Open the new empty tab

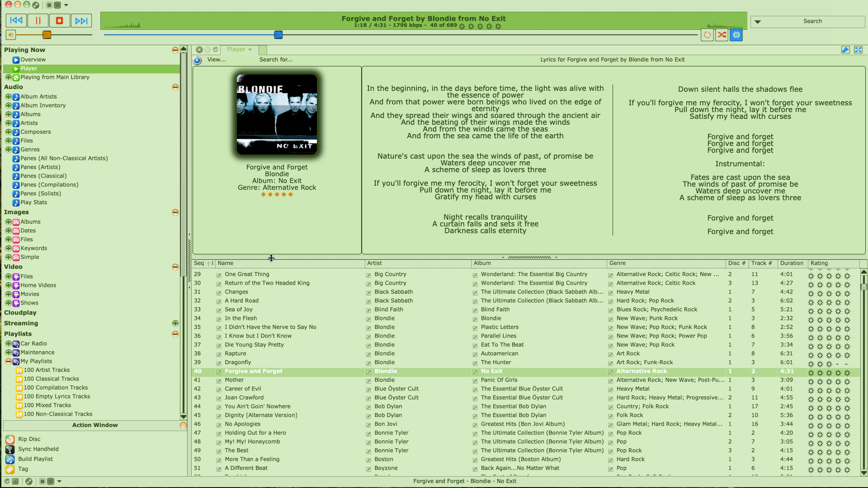263,50
